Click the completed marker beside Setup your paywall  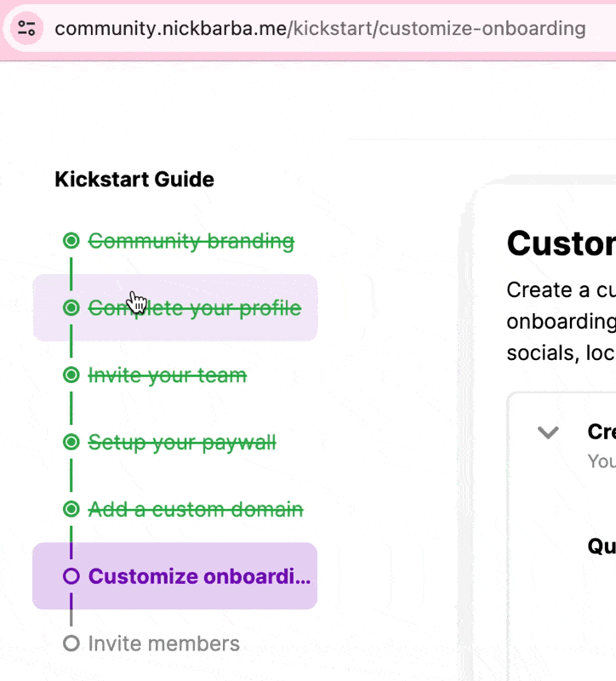click(x=71, y=442)
